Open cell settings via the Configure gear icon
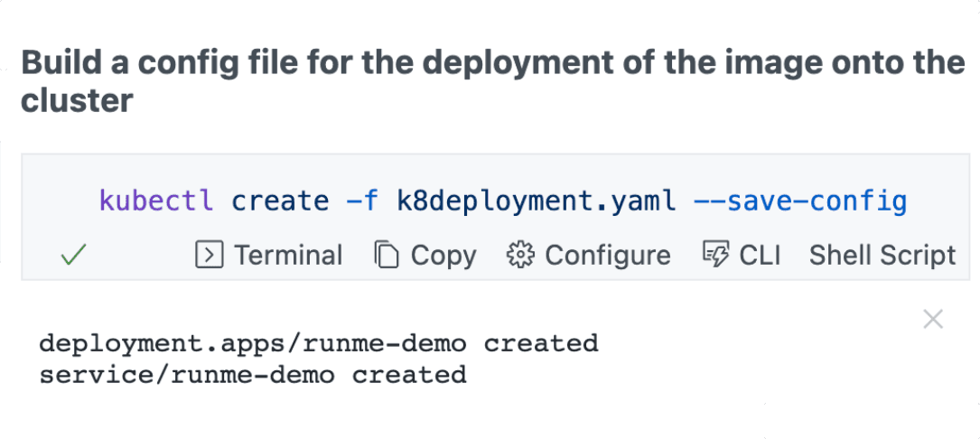 [x=520, y=255]
